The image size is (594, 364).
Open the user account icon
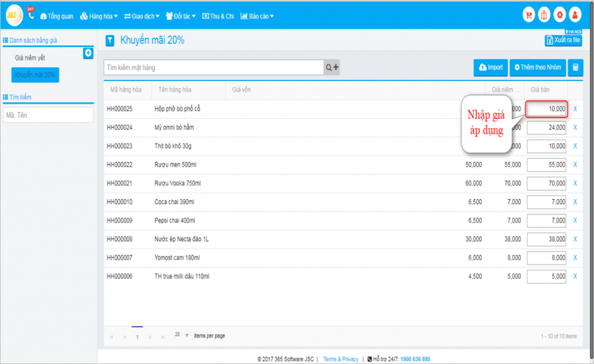pos(575,15)
